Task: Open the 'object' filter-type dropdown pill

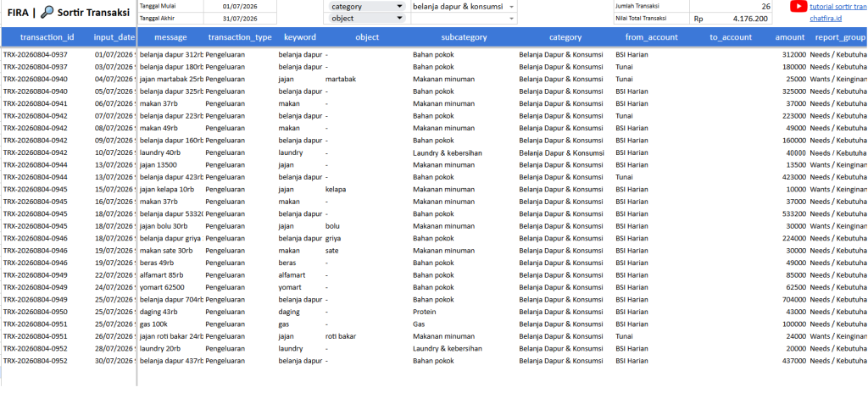Action: tap(366, 18)
